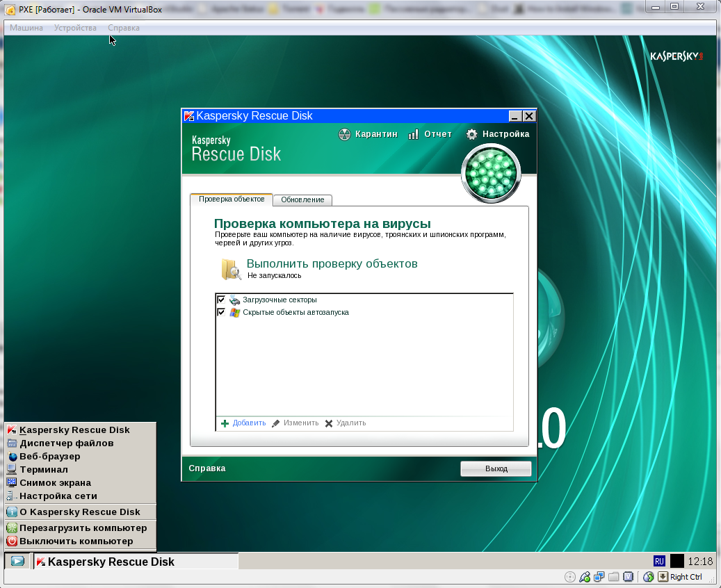Click the Изменить link below the object list

coord(301,423)
